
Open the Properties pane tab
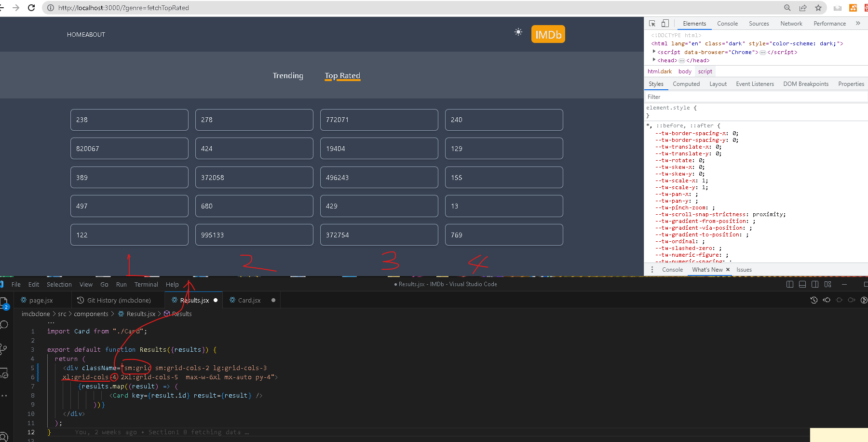[851, 84]
